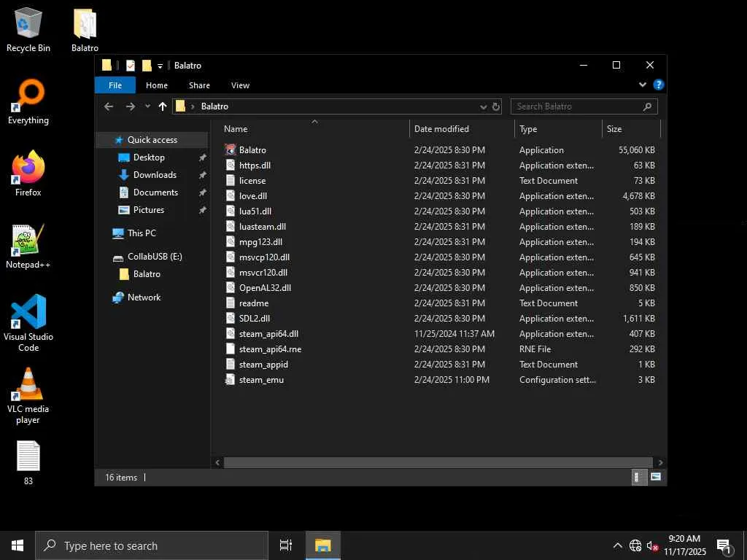Switch to details view icon in status bar
747x560 pixels.
[638, 477]
